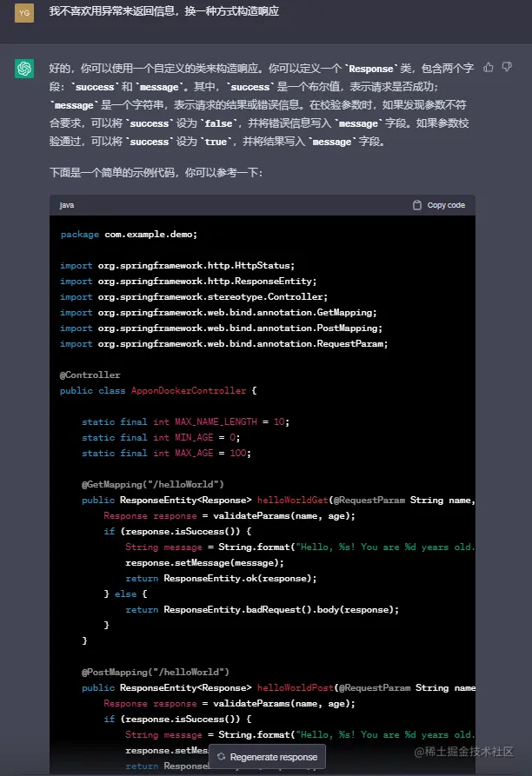Image resolution: width=532 pixels, height=776 pixels.
Task: Click the Copy code button label
Action: (x=446, y=205)
